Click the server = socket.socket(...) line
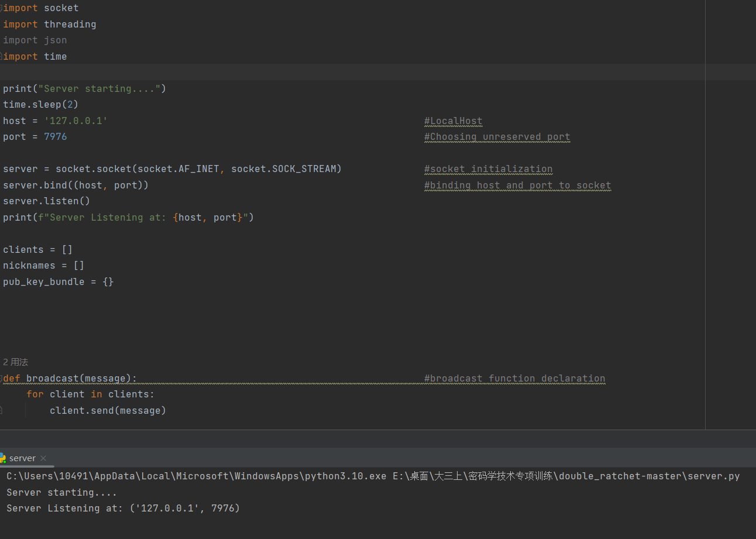The image size is (756, 539). click(x=173, y=169)
